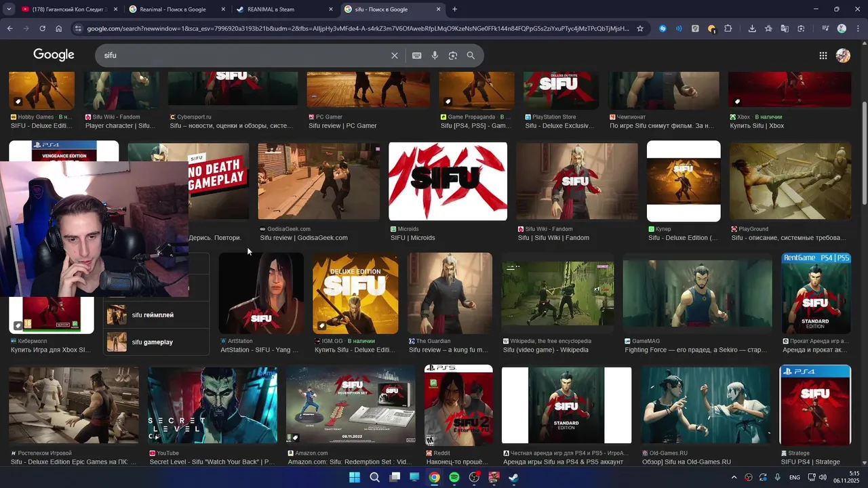Image resolution: width=868 pixels, height=488 pixels.
Task: Open the system volume control
Action: tap(823, 477)
